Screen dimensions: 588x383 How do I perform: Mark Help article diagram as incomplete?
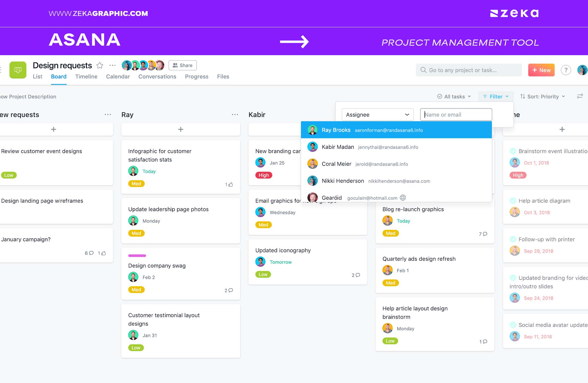(513, 201)
